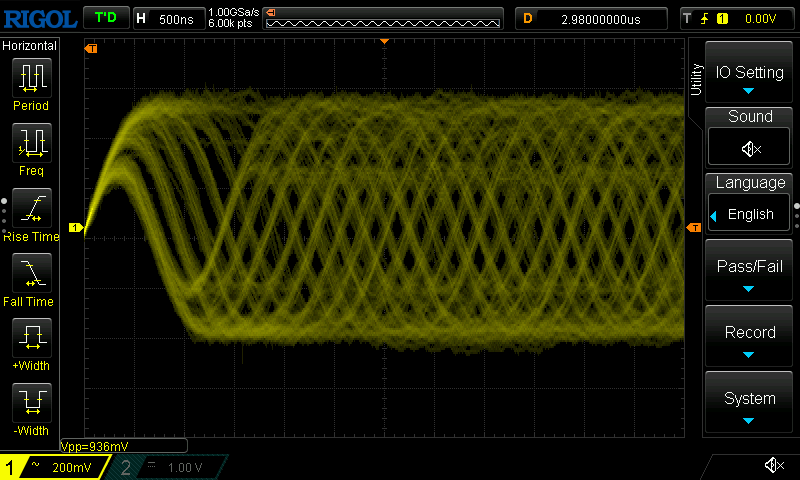This screenshot has width=800, height=480.
Task: Choose the Rise Time measurement icon
Action: pos(31,213)
